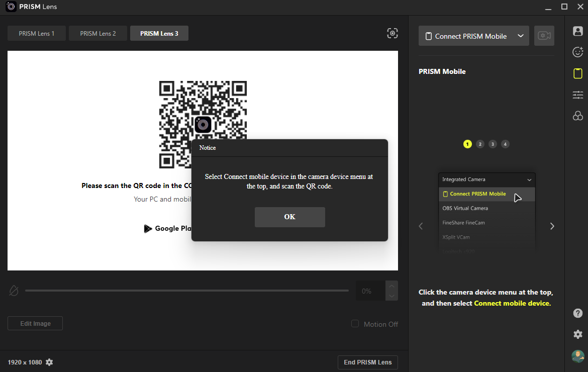
Task: Click the help question mark icon
Action: 577,313
